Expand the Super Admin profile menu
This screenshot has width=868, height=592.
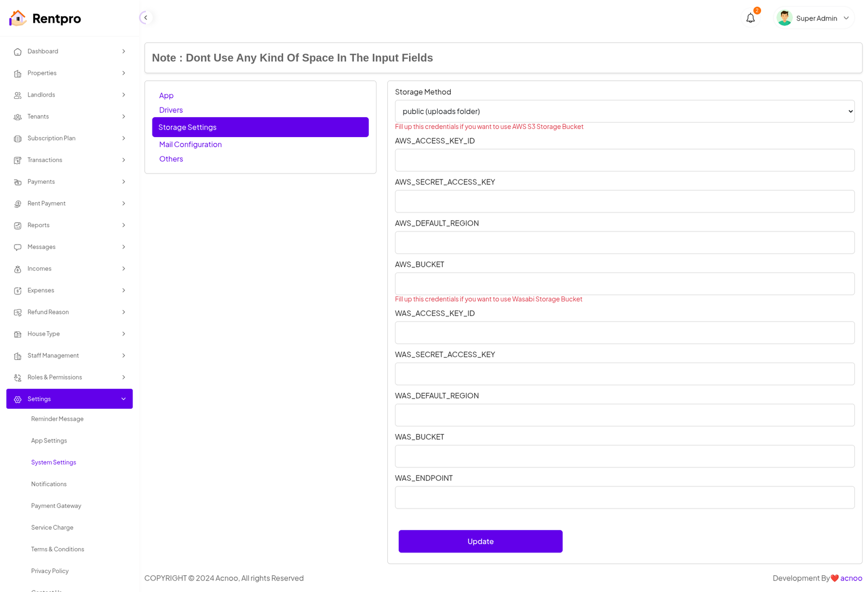click(846, 18)
